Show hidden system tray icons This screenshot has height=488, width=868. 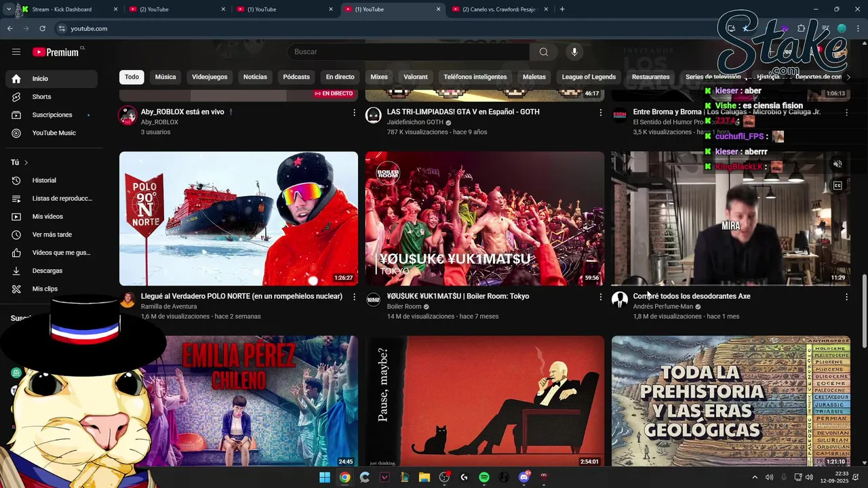[x=755, y=477]
